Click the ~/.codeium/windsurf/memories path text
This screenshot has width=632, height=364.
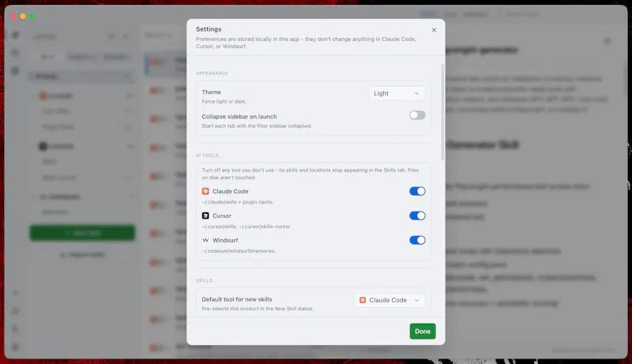[x=239, y=251]
